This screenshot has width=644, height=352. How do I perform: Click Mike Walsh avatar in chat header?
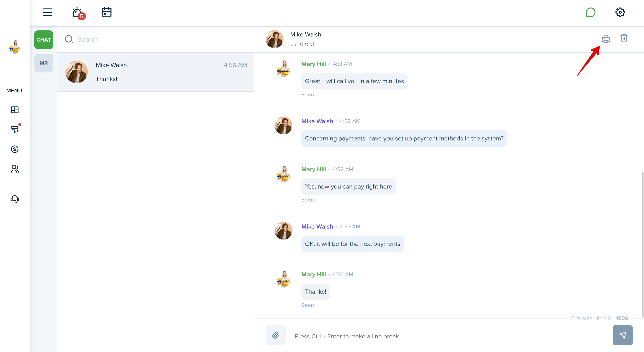(x=274, y=39)
